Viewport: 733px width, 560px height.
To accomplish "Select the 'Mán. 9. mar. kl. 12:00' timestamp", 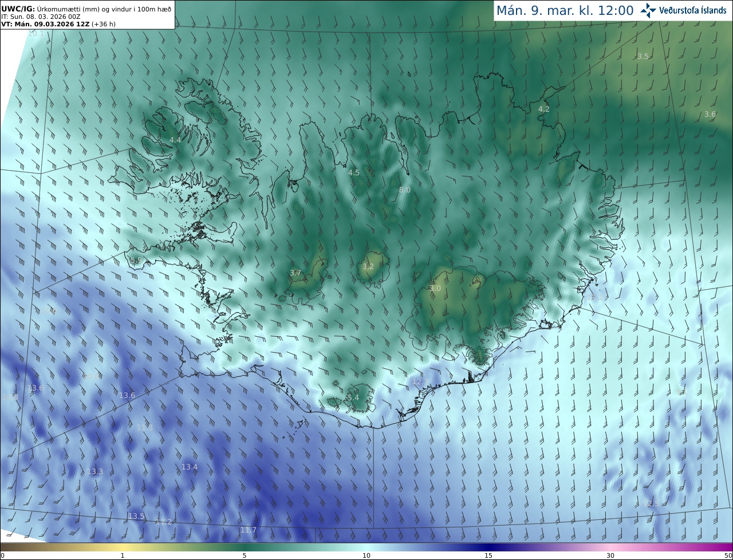I will [x=565, y=10].
